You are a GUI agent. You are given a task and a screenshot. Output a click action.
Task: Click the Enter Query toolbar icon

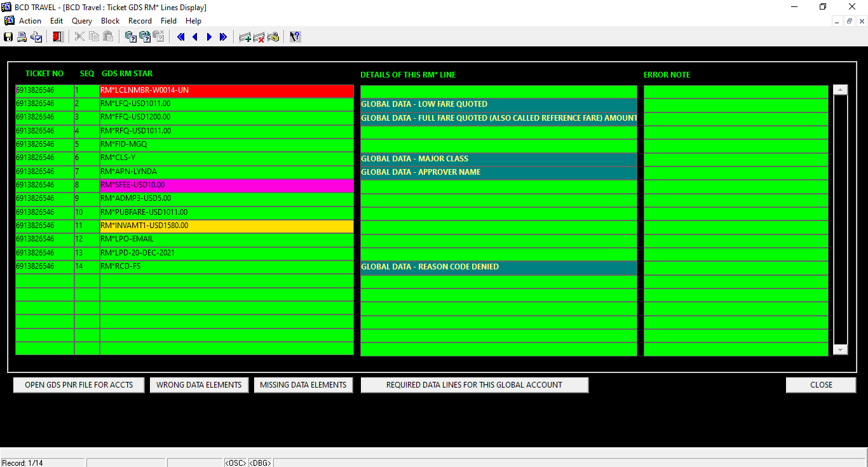pos(131,37)
